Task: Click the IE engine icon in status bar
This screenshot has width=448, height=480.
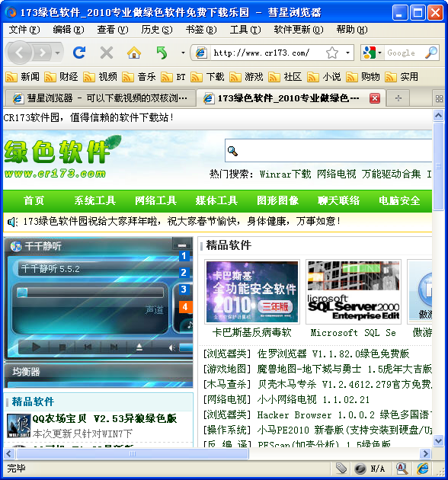Action: tap(423, 469)
